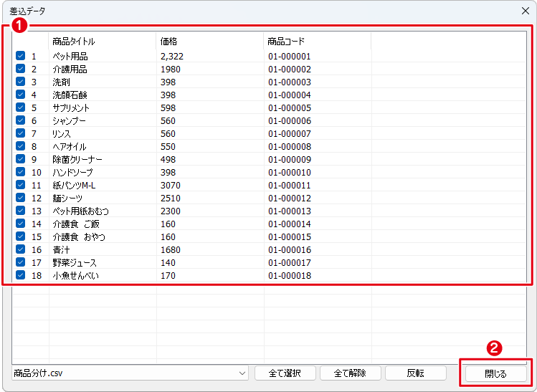Click the 全て選択 button
Image resolution: width=537 pixels, height=392 pixels.
(284, 373)
